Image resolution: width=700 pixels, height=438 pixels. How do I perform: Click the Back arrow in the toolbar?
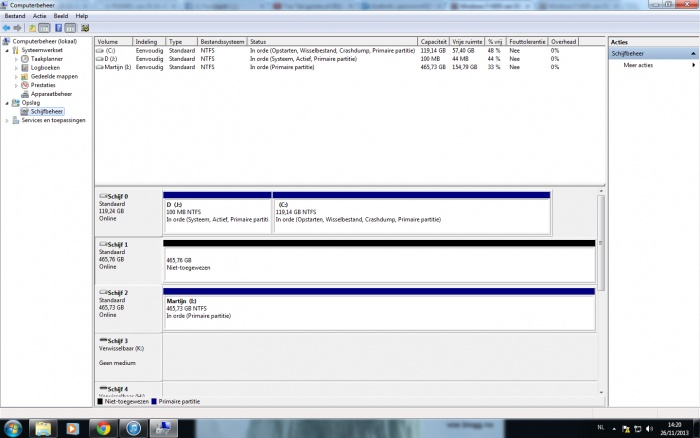(x=6, y=28)
